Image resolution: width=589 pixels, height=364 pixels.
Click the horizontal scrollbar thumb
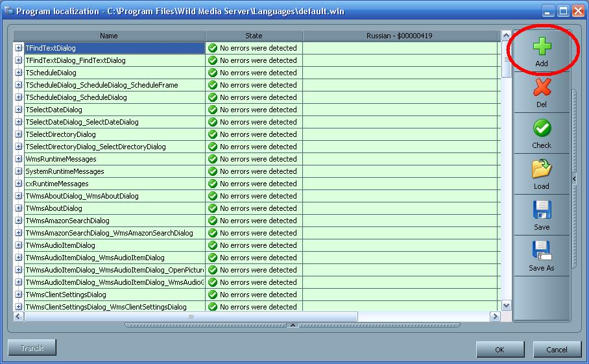click(191, 317)
